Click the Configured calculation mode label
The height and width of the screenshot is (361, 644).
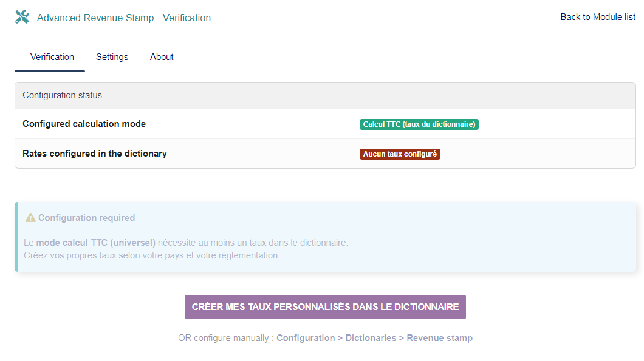coord(84,124)
